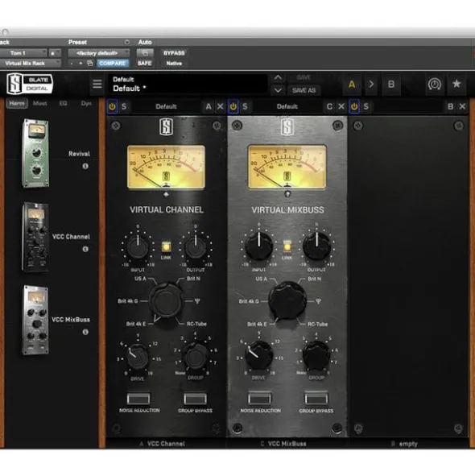
Task: Click slot letter A on Virtual Channel
Action: [x=209, y=106]
